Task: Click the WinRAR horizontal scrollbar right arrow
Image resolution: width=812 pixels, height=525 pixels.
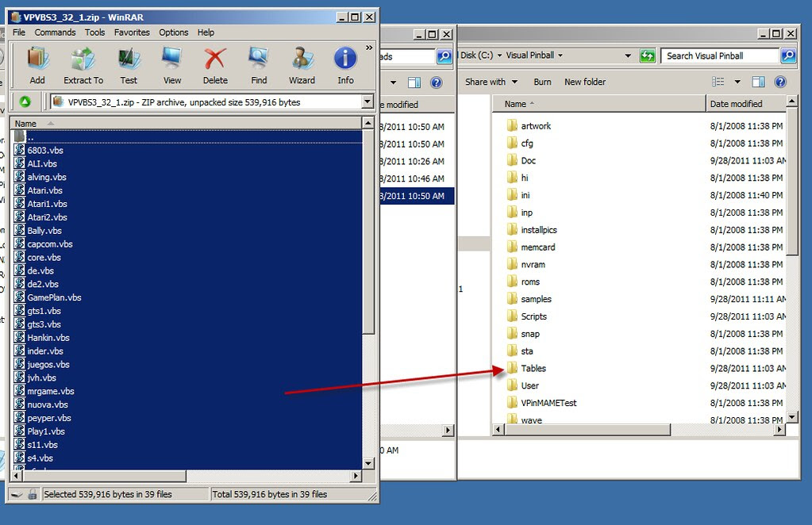Action: coord(356,475)
